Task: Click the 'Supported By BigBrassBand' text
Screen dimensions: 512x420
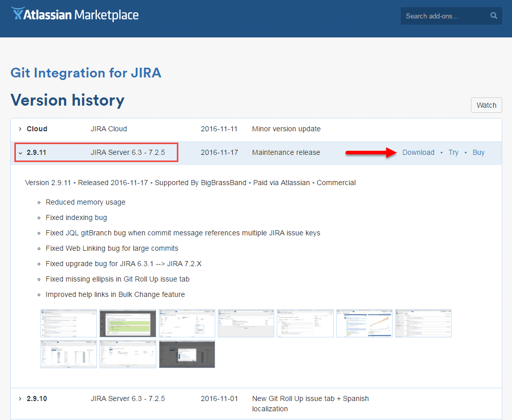Action: pos(200,183)
